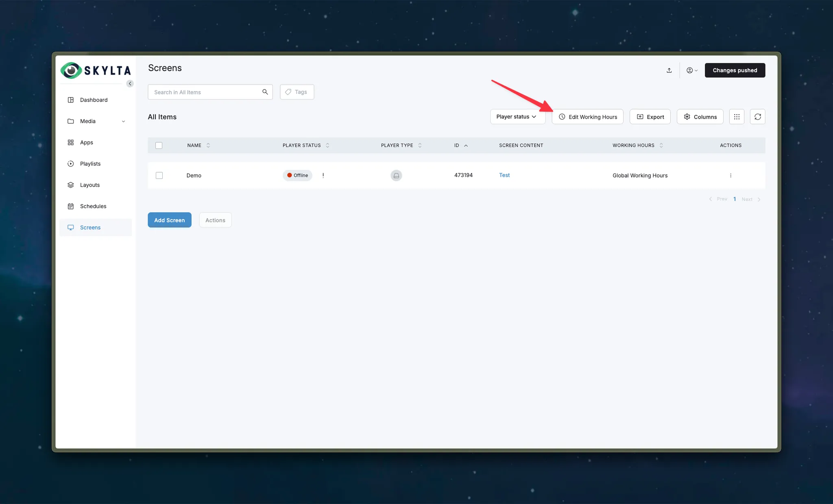The image size is (833, 504).
Task: Select the Screens monitor icon in sidebar
Action: [71, 228]
